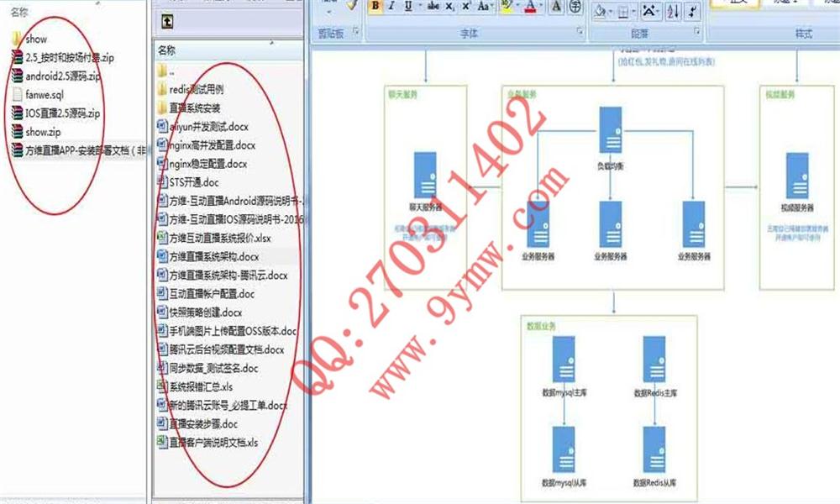Sort left file list by 名称 header
Viewport: 840px width, 504px height.
point(19,12)
